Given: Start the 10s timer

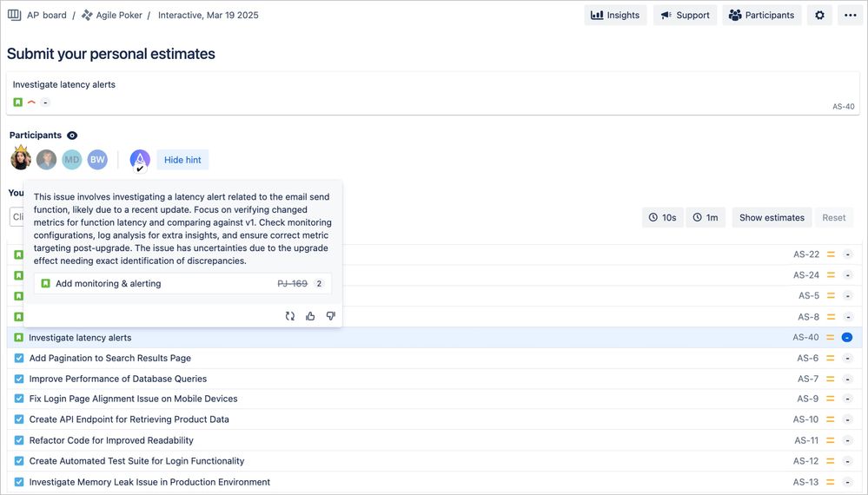Looking at the screenshot, I should point(663,218).
